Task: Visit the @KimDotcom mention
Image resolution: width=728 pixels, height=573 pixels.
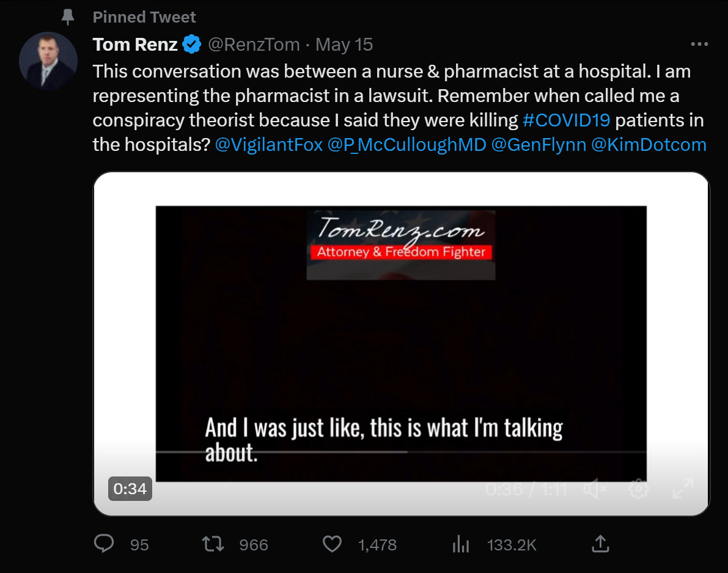Action: tap(649, 145)
